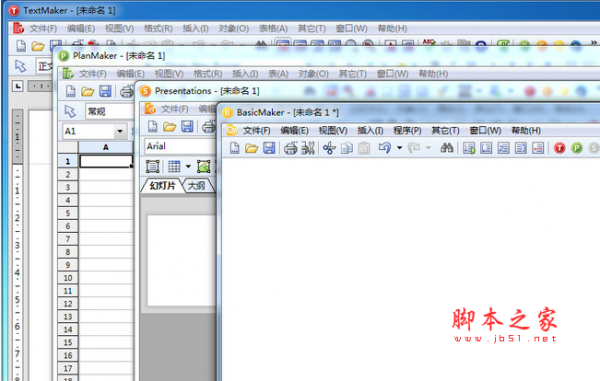600x381 pixels.
Task: Open the 插入(I) menu in BasicMaker
Action: tap(370, 130)
